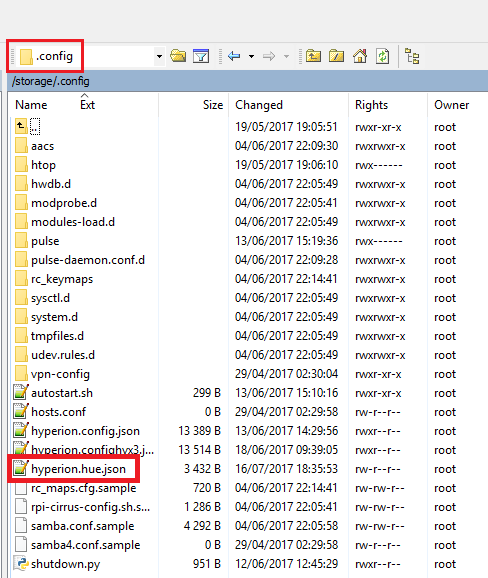The height and width of the screenshot is (578, 488).
Task: Refresh the remote directory listing
Action: [x=383, y=56]
